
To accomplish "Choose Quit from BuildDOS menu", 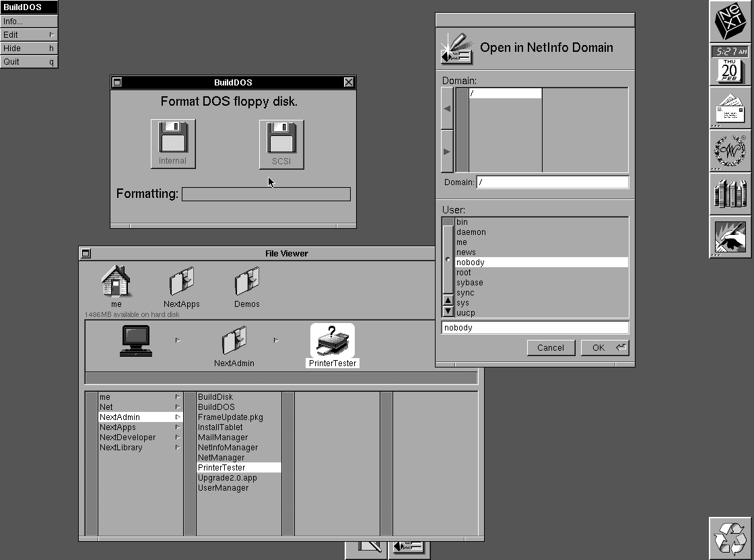I will pos(29,61).
